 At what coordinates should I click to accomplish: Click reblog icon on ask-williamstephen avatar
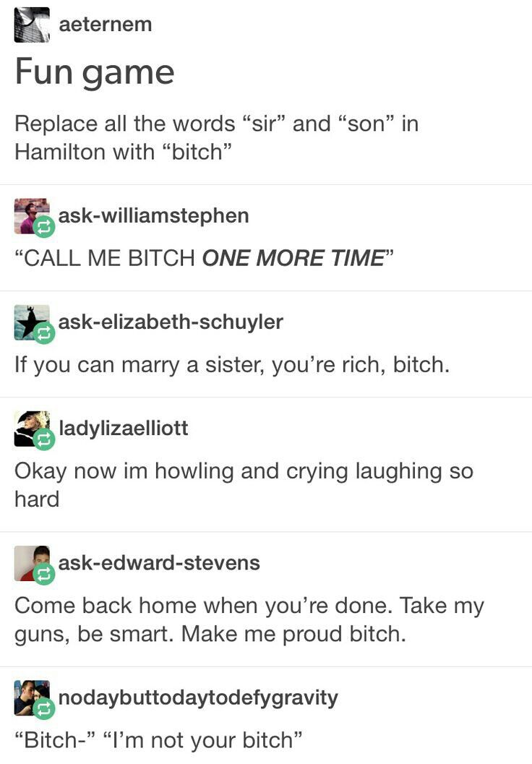click(x=44, y=227)
